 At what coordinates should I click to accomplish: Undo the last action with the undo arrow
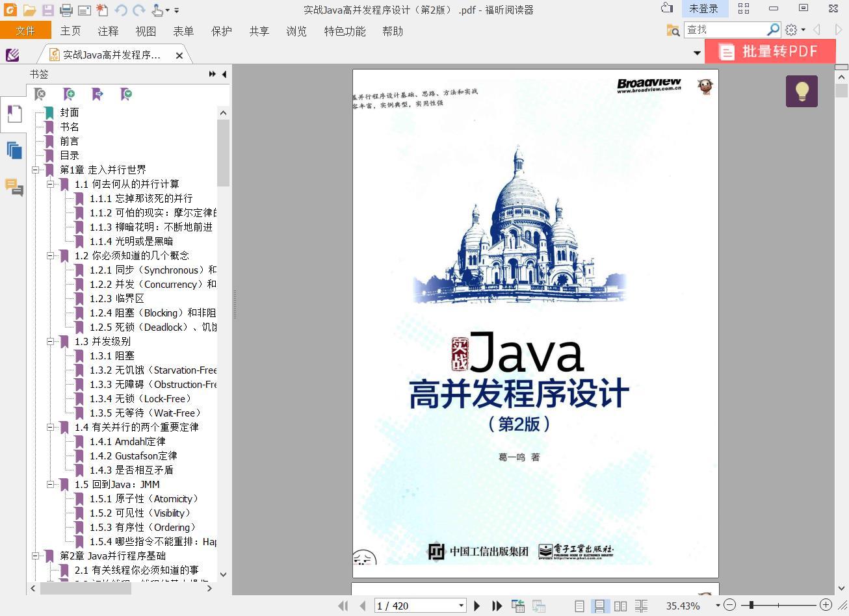[121, 10]
